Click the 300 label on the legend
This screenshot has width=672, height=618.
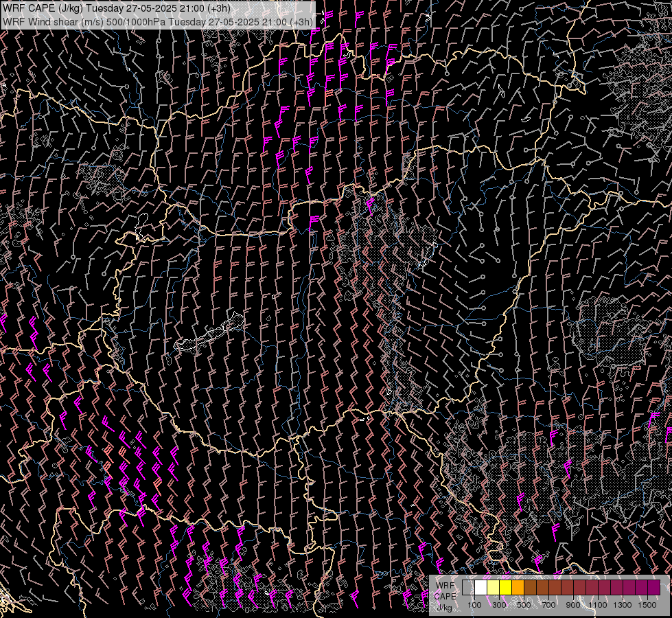[x=499, y=605]
